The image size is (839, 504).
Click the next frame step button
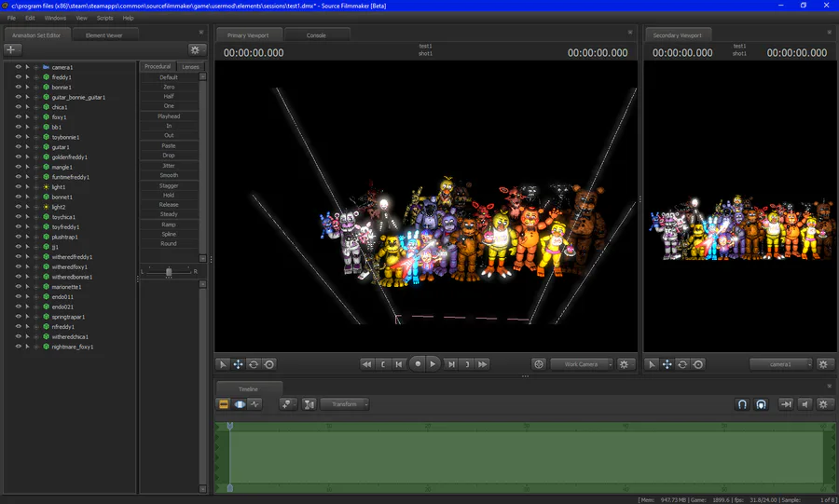(451, 364)
